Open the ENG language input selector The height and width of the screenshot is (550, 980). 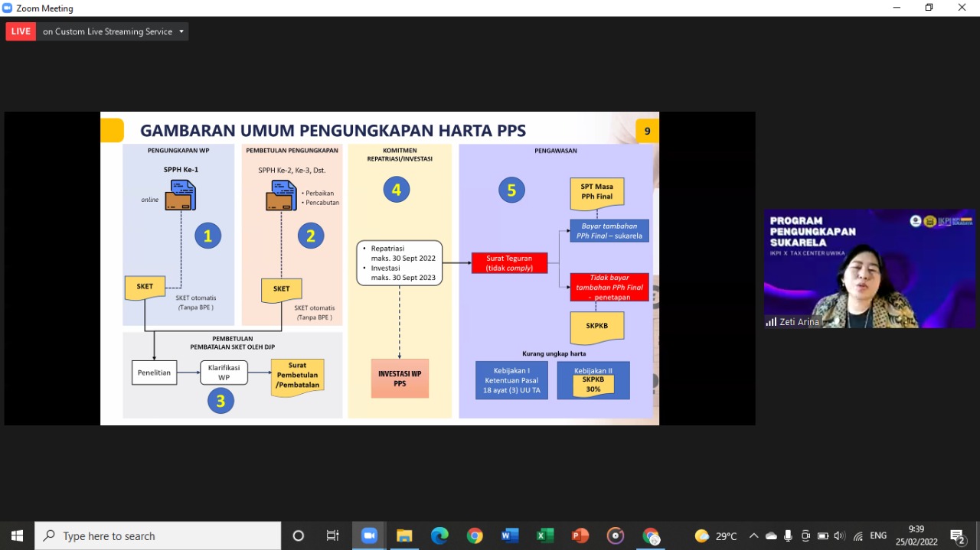point(878,536)
